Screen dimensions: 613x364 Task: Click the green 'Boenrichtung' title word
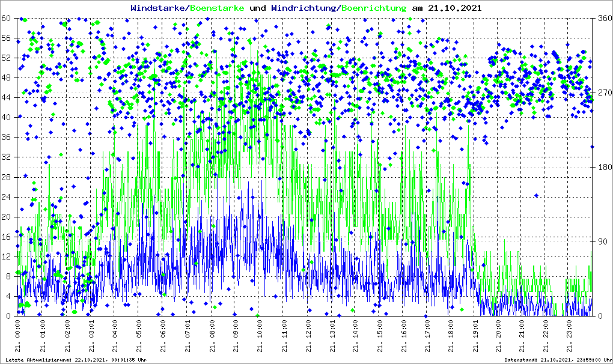tap(374, 8)
